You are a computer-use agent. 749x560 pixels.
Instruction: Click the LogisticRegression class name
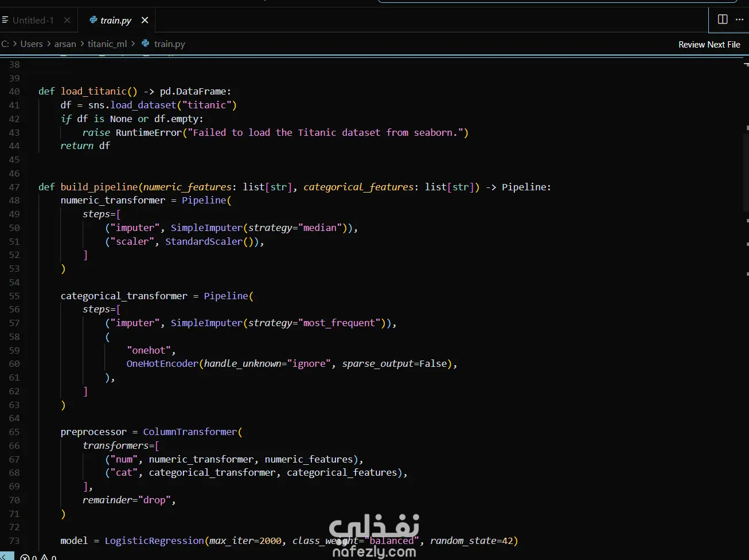(x=154, y=541)
